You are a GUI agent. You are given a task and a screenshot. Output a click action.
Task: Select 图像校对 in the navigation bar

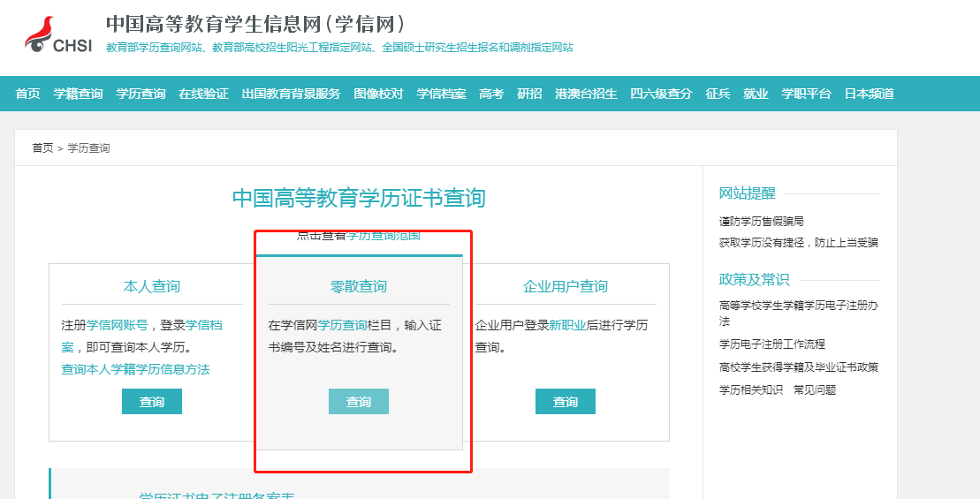(379, 94)
